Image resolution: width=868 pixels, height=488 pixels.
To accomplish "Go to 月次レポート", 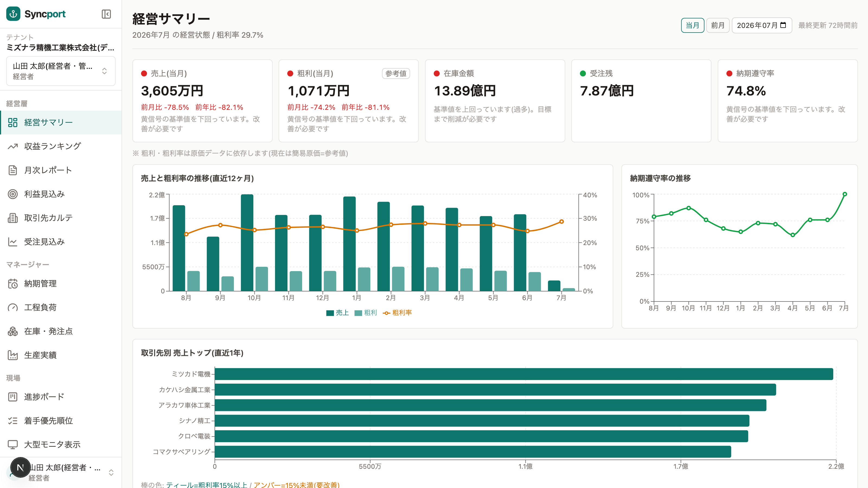I will click(61, 170).
